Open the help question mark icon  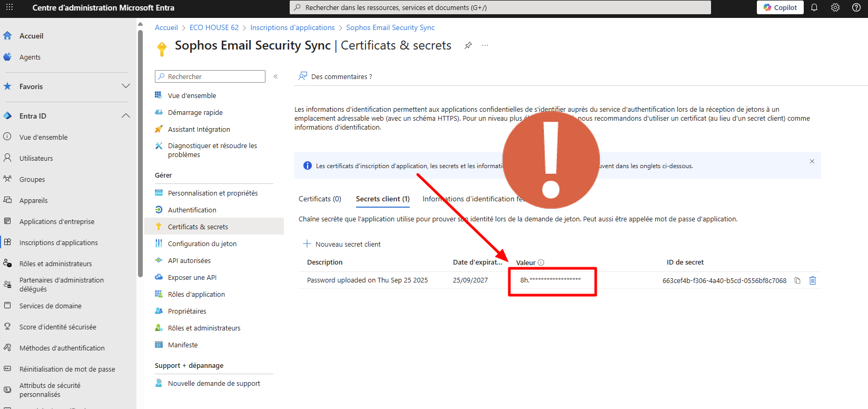pos(856,7)
